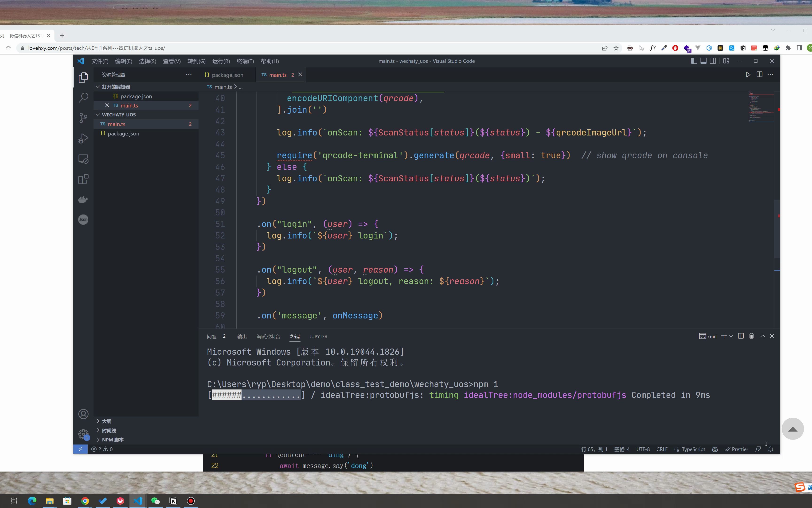Open browser extensions puzzle icon

(788, 48)
